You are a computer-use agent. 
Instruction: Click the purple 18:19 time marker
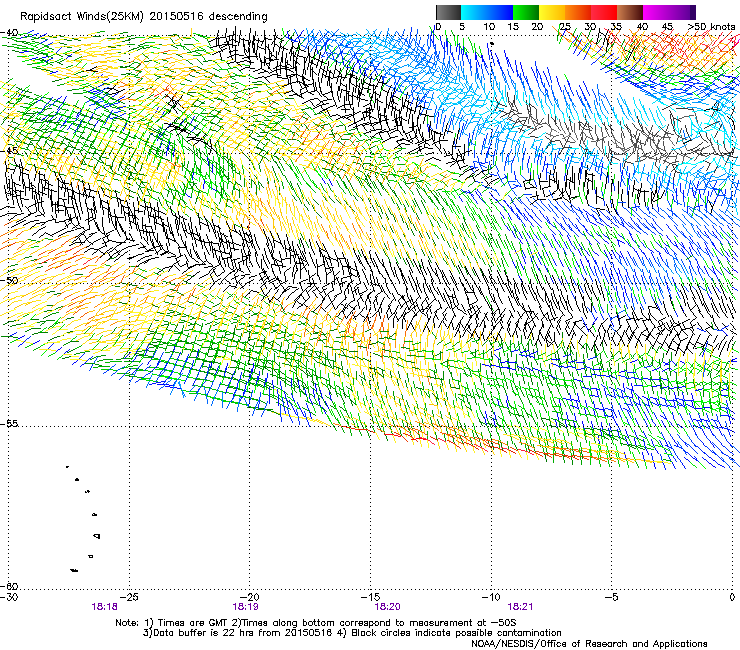tap(245, 607)
